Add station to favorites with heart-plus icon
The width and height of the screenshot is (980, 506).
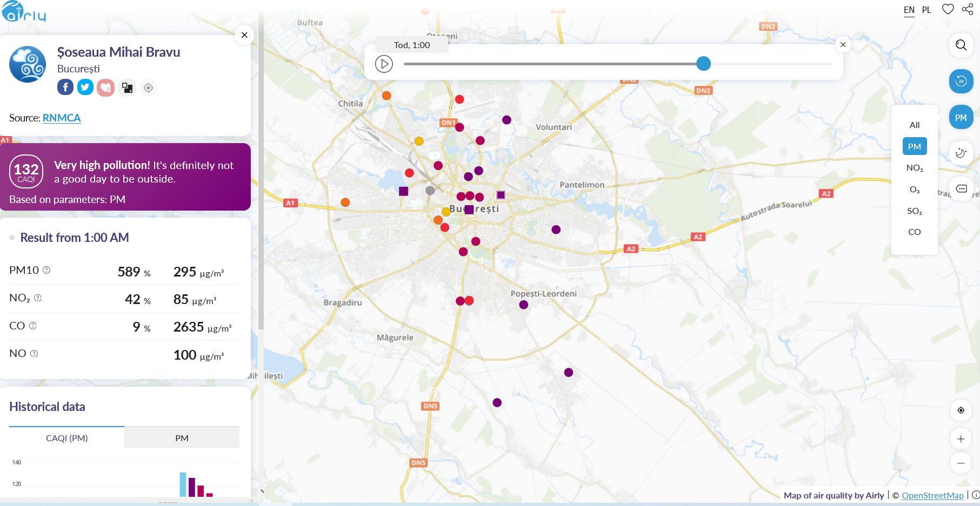tap(106, 87)
